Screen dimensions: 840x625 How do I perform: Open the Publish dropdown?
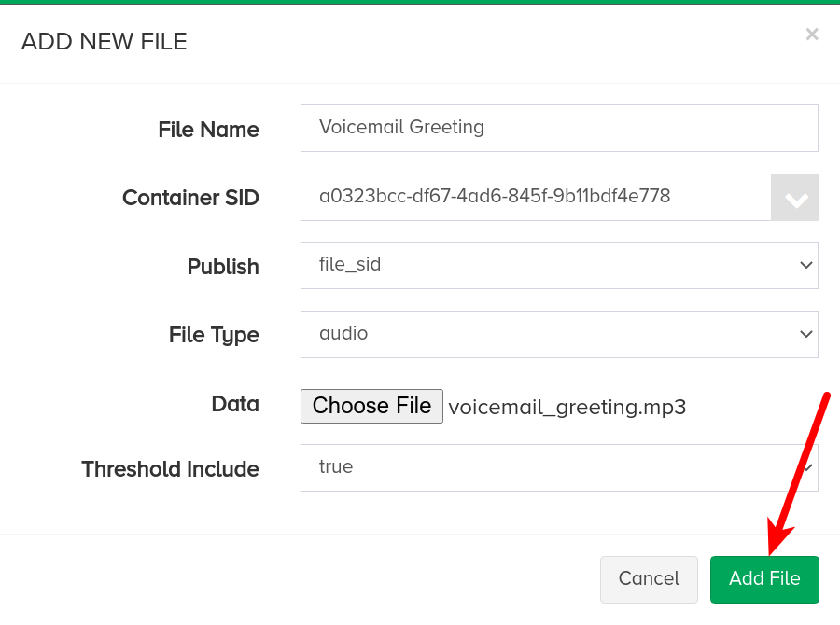559,265
